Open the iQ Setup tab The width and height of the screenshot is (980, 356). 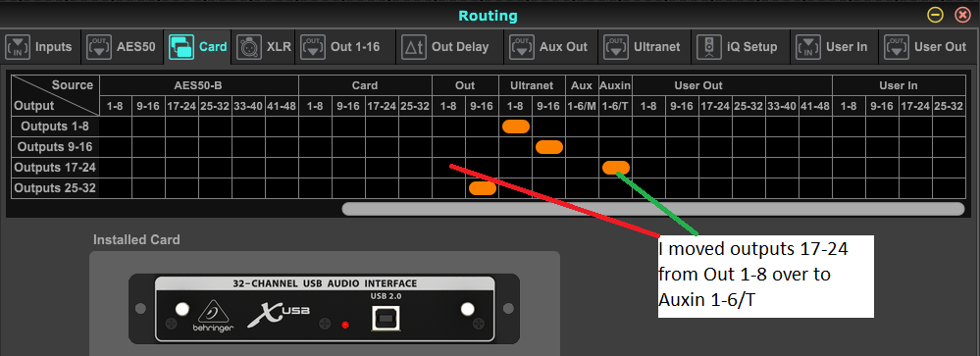740,47
